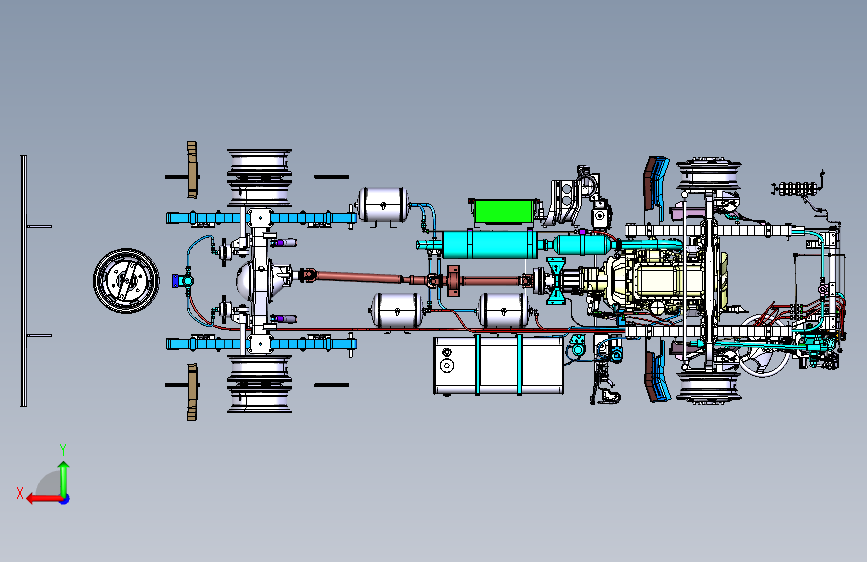Select the large cyan muffler cylinder
Screen dimensions: 867x562
[489, 244]
